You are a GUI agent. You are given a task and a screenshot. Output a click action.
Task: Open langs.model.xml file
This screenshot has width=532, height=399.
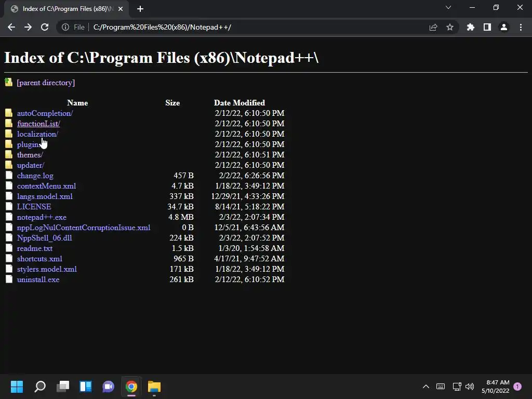click(45, 196)
